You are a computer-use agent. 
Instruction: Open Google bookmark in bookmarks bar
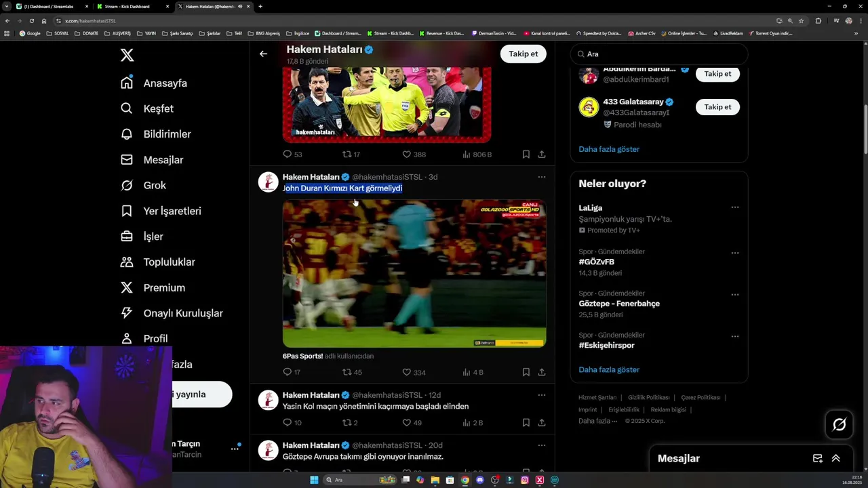[30, 33]
